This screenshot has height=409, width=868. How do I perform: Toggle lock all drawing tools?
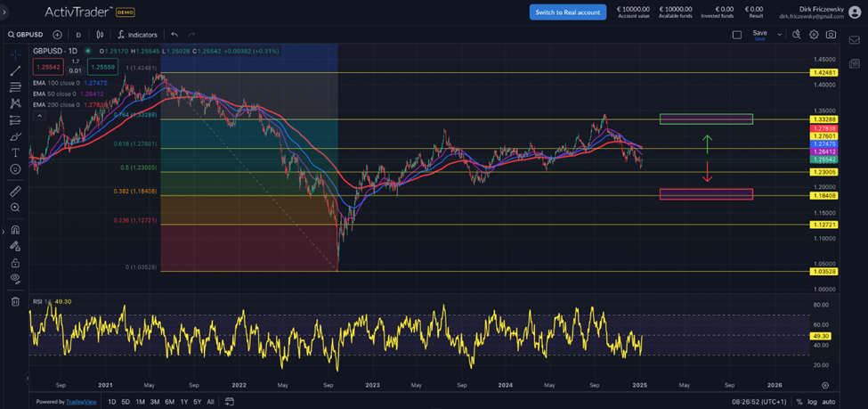(15, 263)
